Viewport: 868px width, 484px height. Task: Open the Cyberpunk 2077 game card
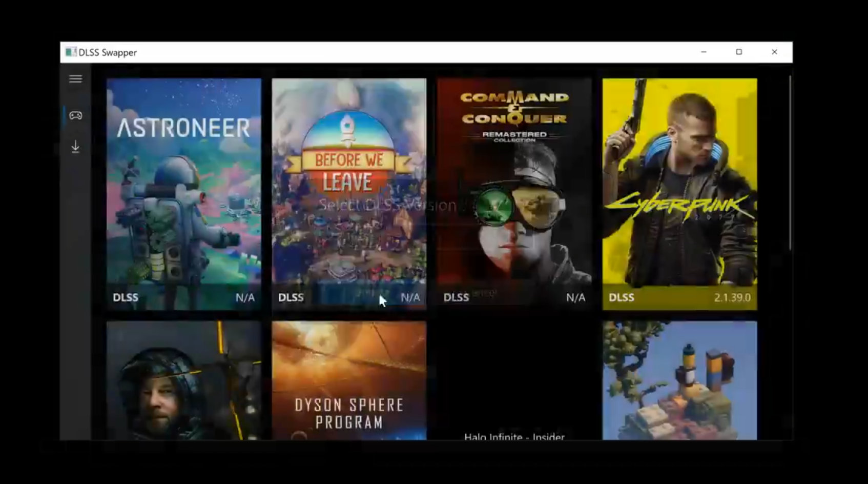click(x=679, y=194)
